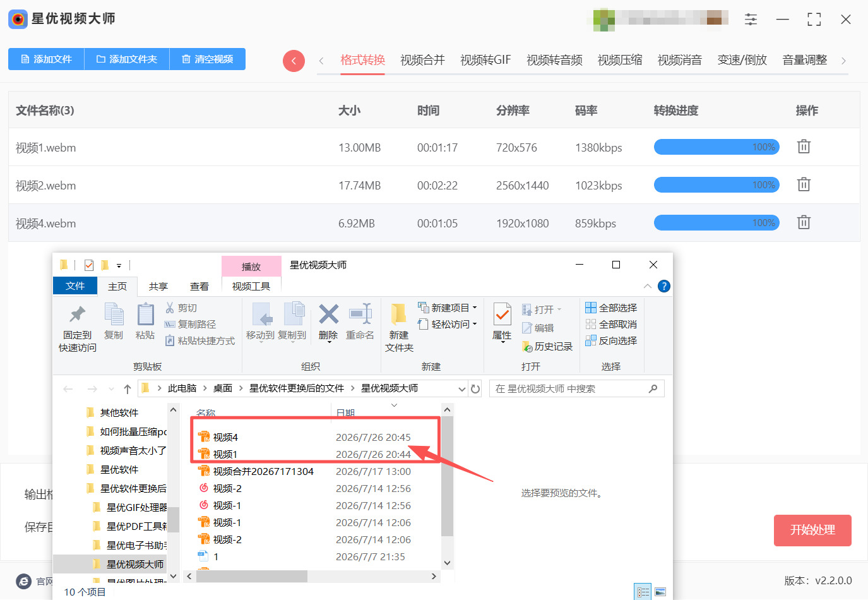Select the file named 视频4
This screenshot has height=600, width=868.
click(x=225, y=437)
